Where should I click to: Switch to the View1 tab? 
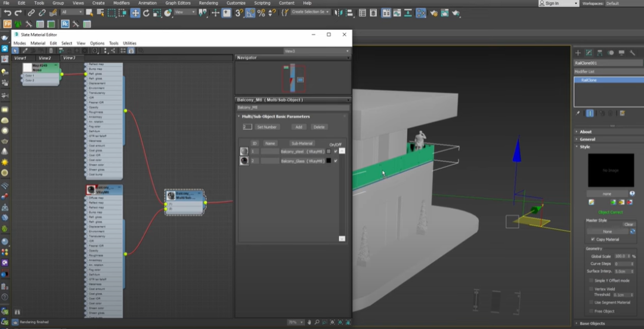(20, 58)
